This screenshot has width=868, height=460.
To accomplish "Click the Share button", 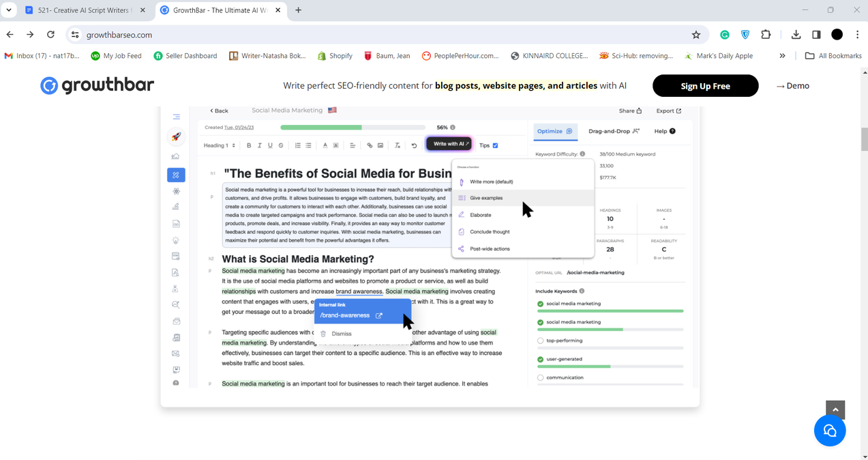I will 630,111.
